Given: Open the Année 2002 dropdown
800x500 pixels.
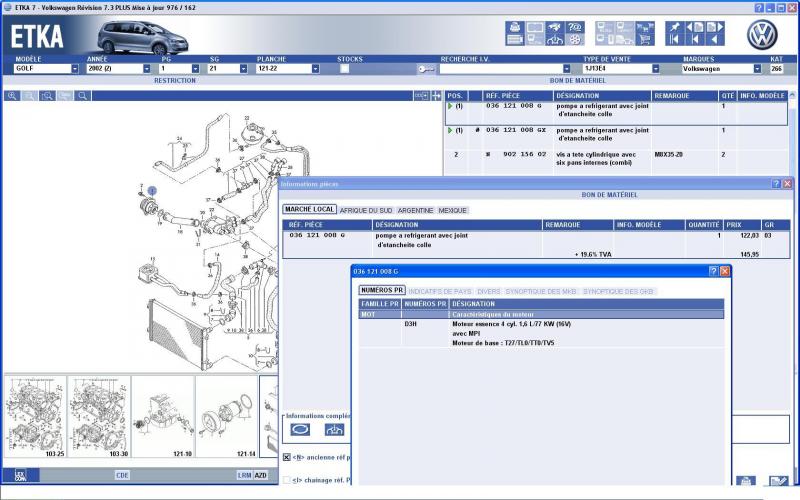Looking at the screenshot, I should 147,69.
